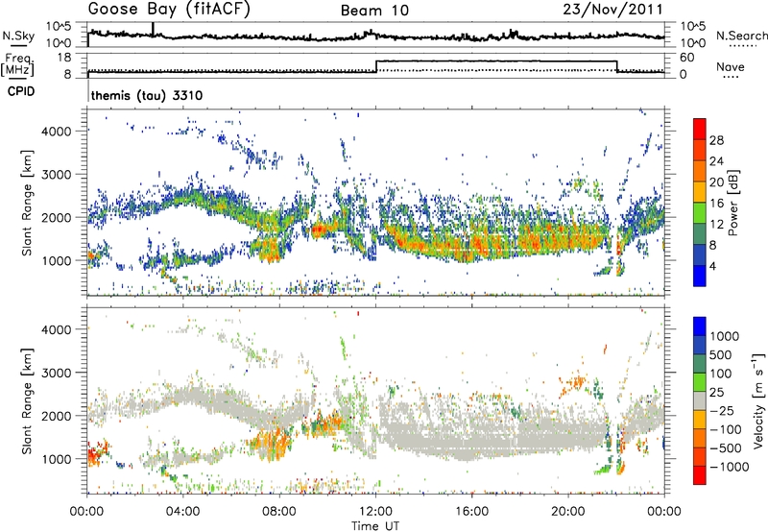Select the '2000' tick of the velocity panel
This screenshot has height=532, width=768.
[57, 416]
